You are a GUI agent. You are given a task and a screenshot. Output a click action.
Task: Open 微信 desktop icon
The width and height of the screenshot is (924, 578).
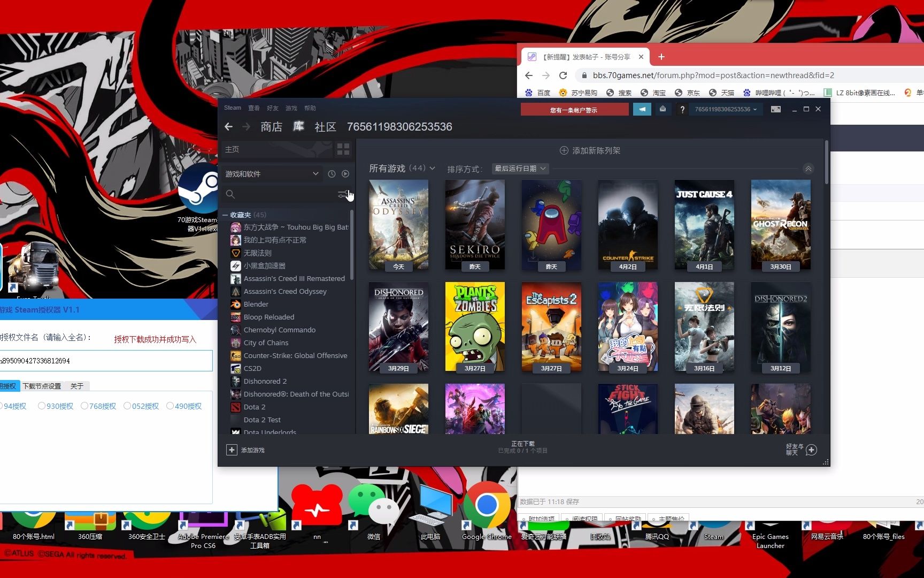374,512
